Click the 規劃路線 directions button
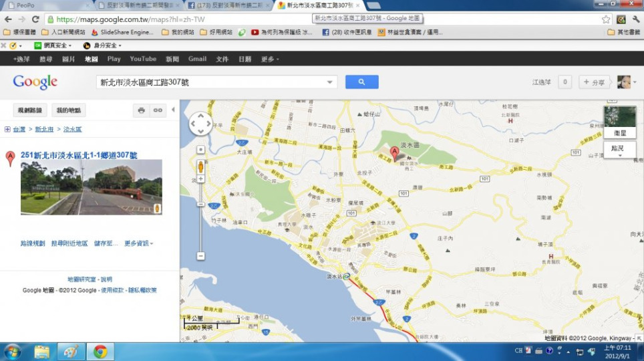The image size is (644, 361). pos(29,110)
